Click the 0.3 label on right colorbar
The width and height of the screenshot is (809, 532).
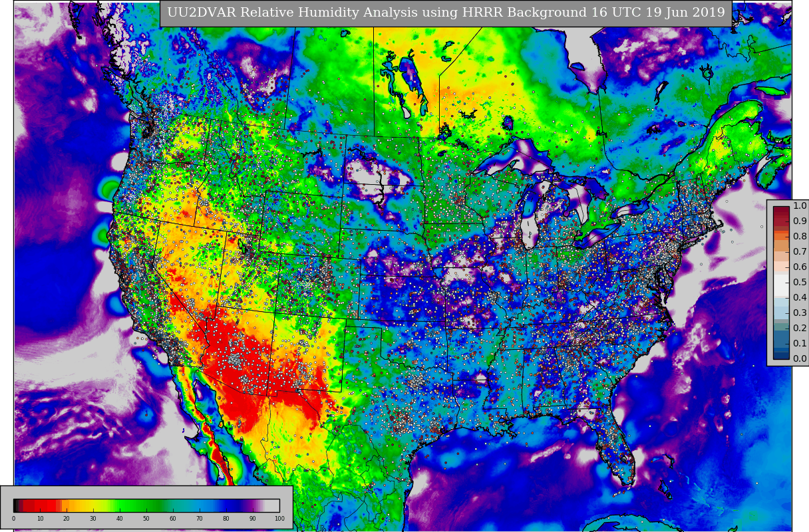pyautogui.click(x=800, y=313)
